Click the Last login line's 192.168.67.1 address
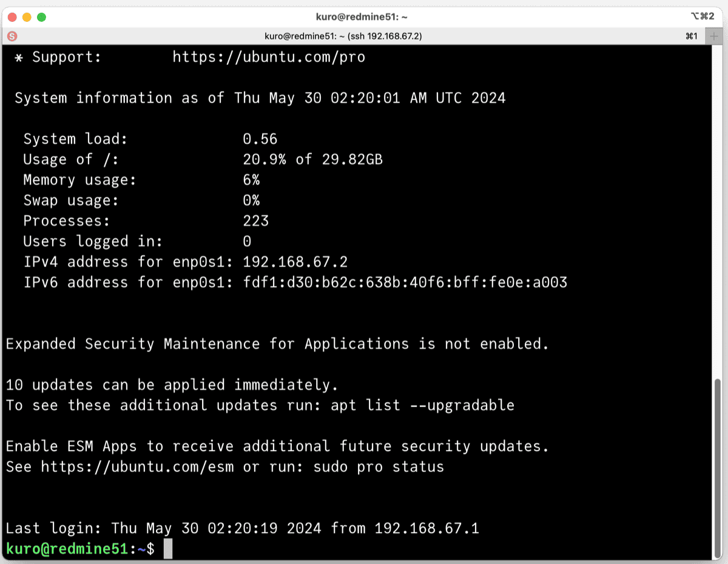The width and height of the screenshot is (728, 564). tap(426, 528)
